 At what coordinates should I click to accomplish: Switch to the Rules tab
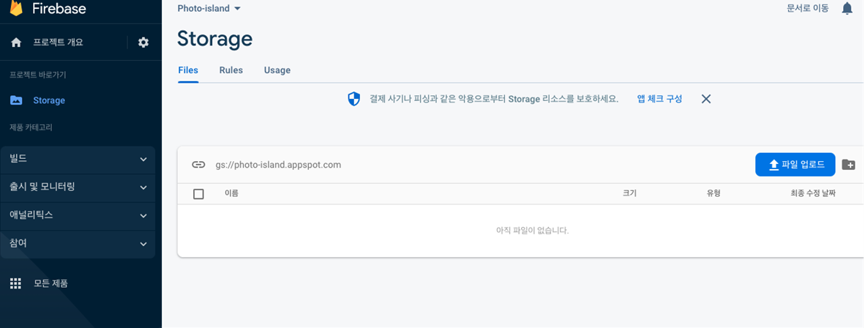[x=231, y=70]
